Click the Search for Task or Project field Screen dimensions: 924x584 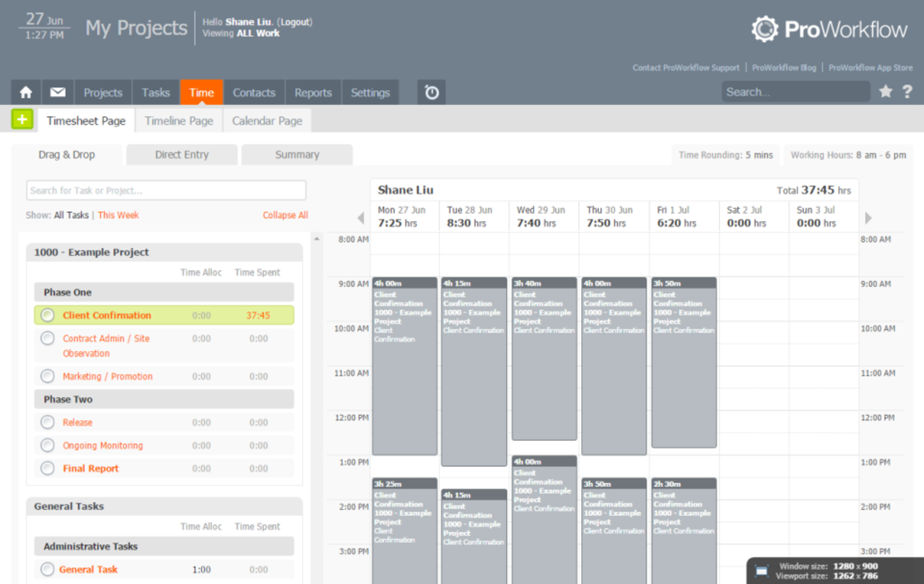(x=166, y=190)
